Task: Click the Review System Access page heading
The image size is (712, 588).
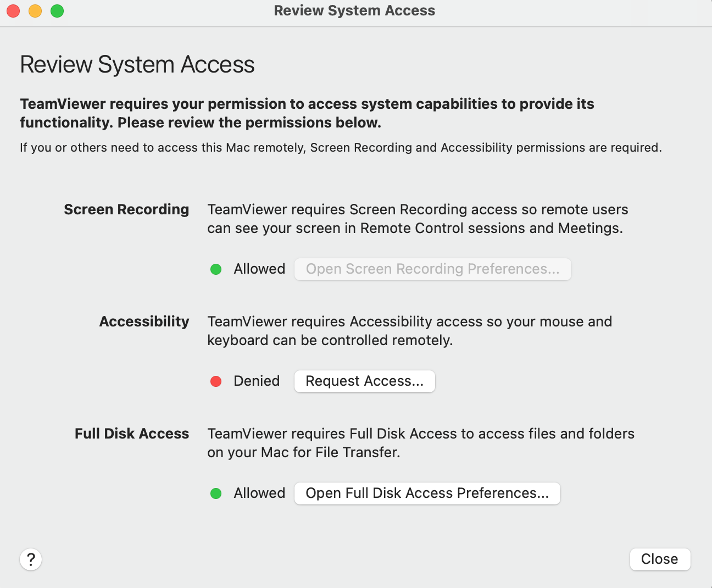Action: [137, 64]
